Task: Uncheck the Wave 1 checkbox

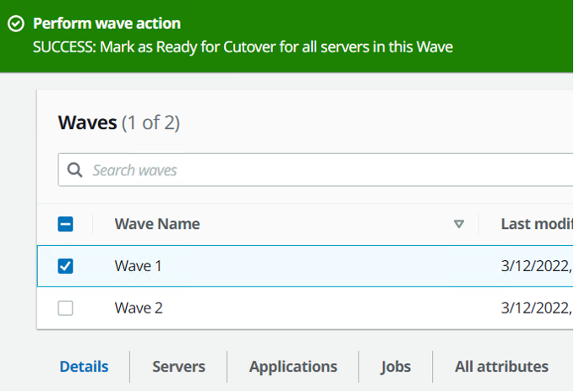Action: 65,266
